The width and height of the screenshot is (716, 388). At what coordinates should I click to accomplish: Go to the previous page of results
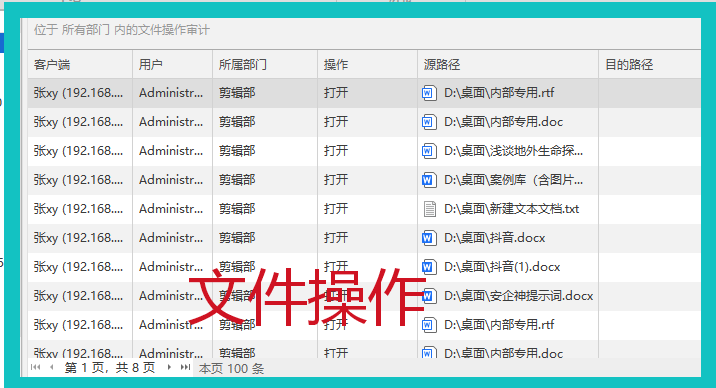click(52, 367)
